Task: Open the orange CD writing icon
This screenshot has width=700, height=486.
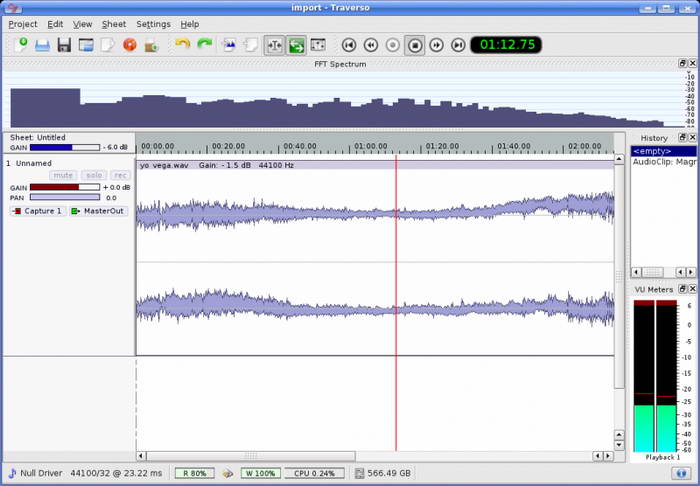Action: (x=129, y=45)
